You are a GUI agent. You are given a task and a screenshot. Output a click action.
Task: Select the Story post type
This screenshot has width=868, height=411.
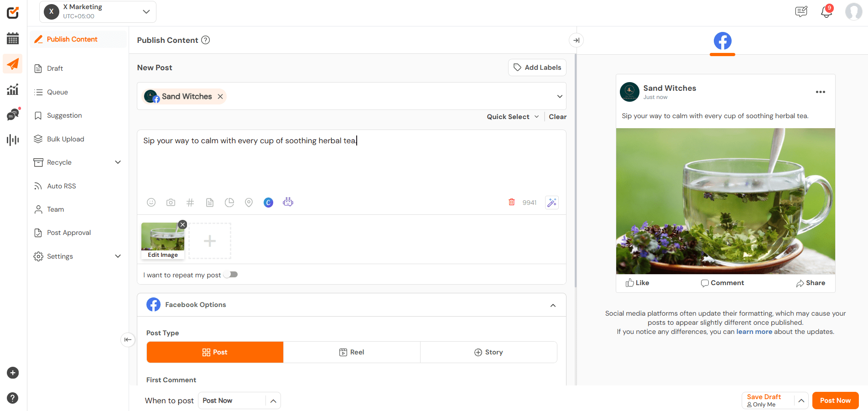coord(488,352)
